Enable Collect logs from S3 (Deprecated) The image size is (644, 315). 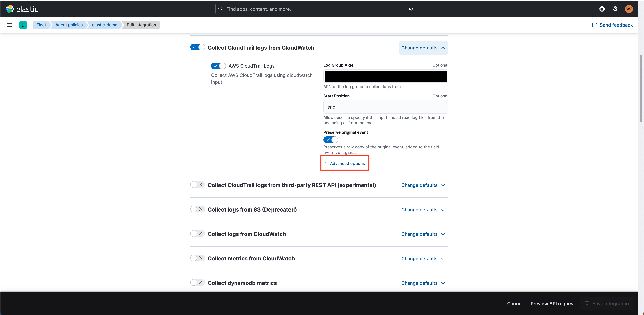(198, 209)
